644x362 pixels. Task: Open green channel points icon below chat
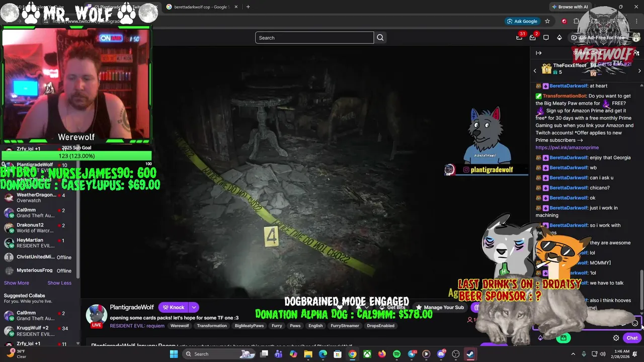click(x=563, y=338)
